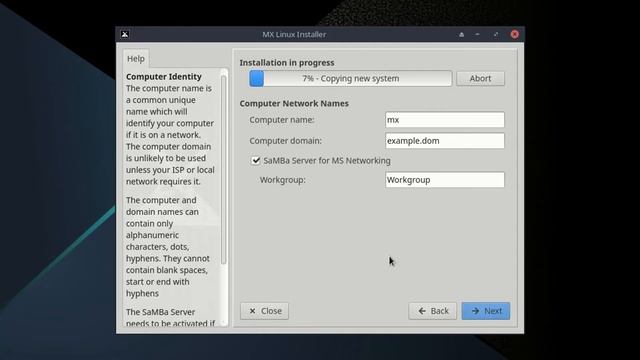640x360 pixels.
Task: Go Back to the previous step
Action: coord(433,311)
